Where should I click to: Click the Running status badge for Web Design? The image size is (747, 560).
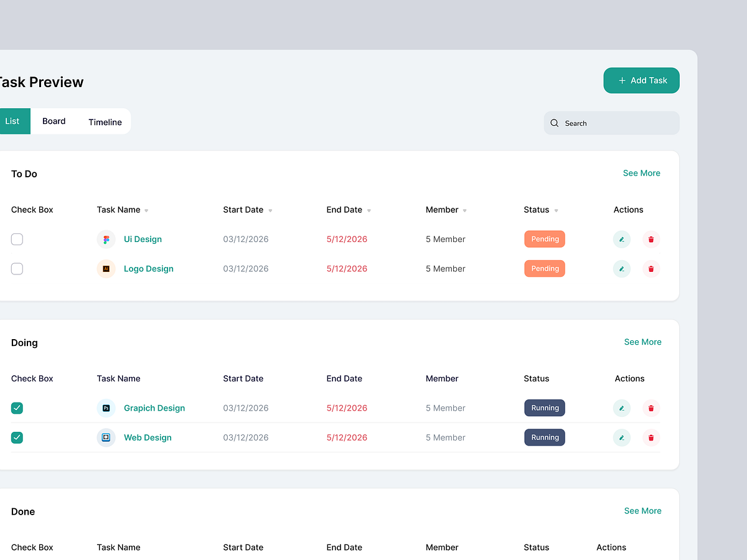point(545,437)
